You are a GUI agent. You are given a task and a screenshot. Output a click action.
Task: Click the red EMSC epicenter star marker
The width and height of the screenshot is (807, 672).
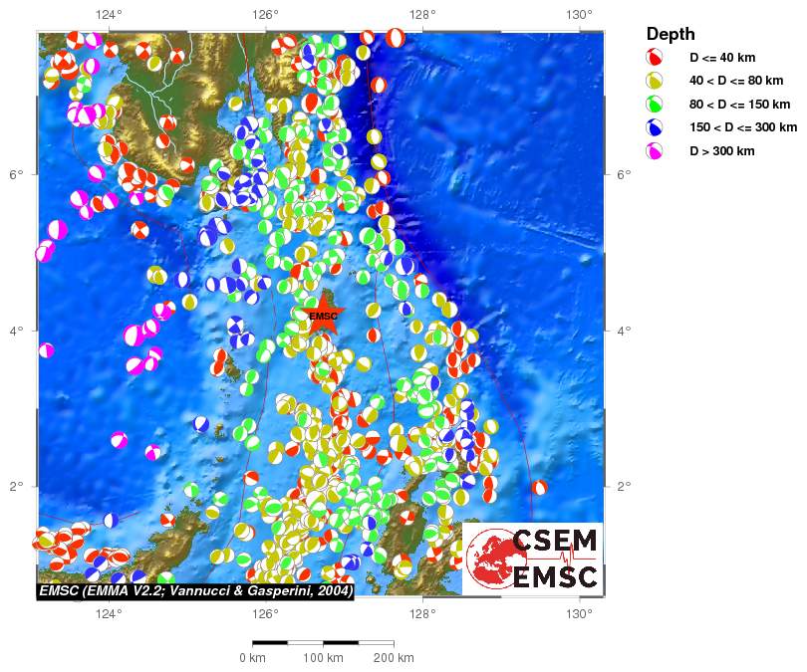(322, 317)
